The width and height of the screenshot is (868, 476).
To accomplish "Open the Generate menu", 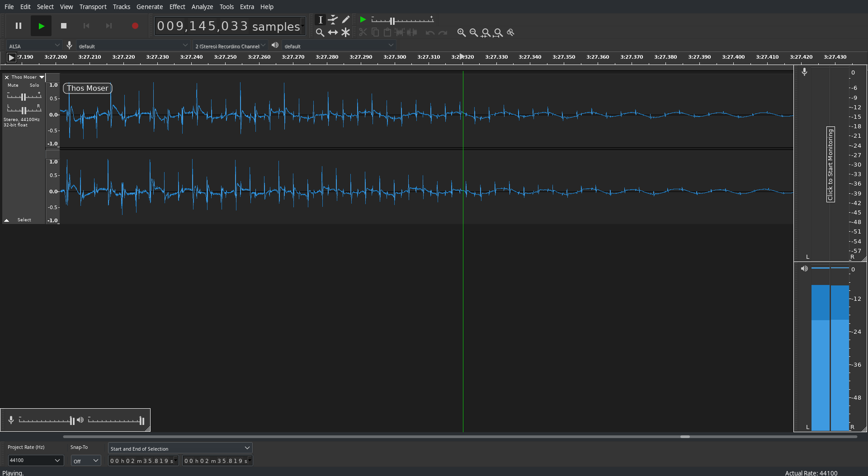I will coord(150,7).
